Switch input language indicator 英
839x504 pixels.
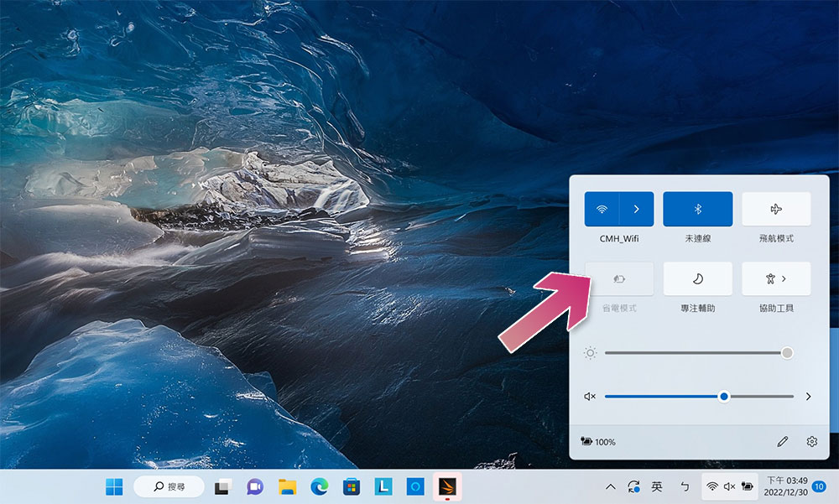point(657,487)
